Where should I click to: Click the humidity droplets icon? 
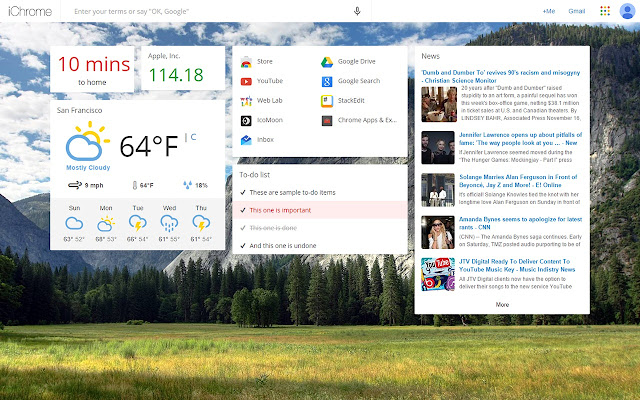coord(187,185)
